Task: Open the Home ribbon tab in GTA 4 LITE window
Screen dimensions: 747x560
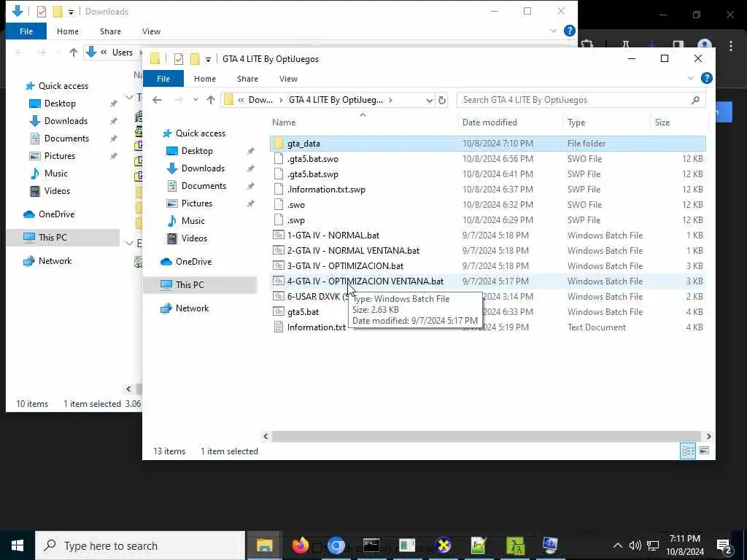Action: pos(205,79)
